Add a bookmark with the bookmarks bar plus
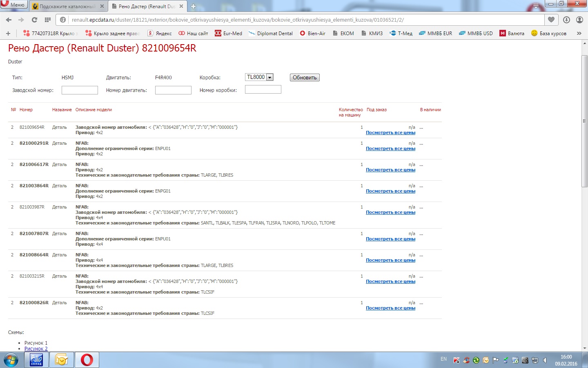Screen dimensions: 588x368 [8, 33]
